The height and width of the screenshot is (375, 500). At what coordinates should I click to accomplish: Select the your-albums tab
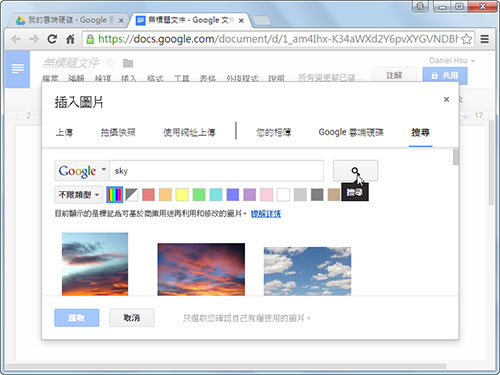273,133
